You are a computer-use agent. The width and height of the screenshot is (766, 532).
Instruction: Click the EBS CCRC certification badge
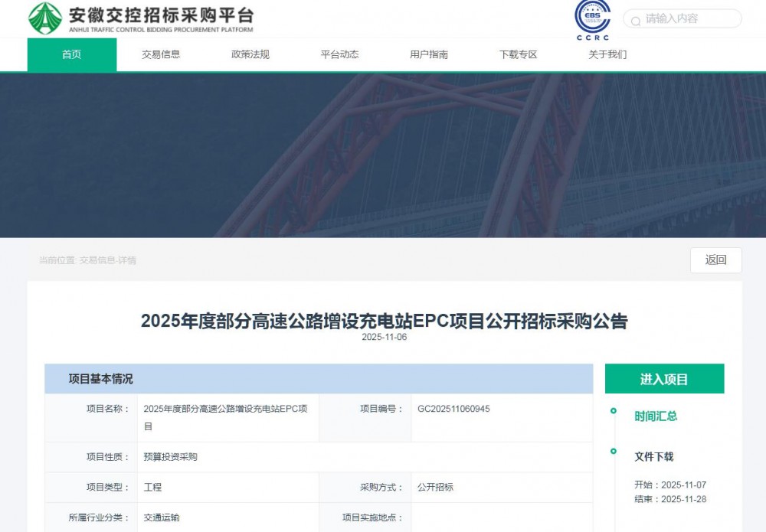click(x=592, y=19)
